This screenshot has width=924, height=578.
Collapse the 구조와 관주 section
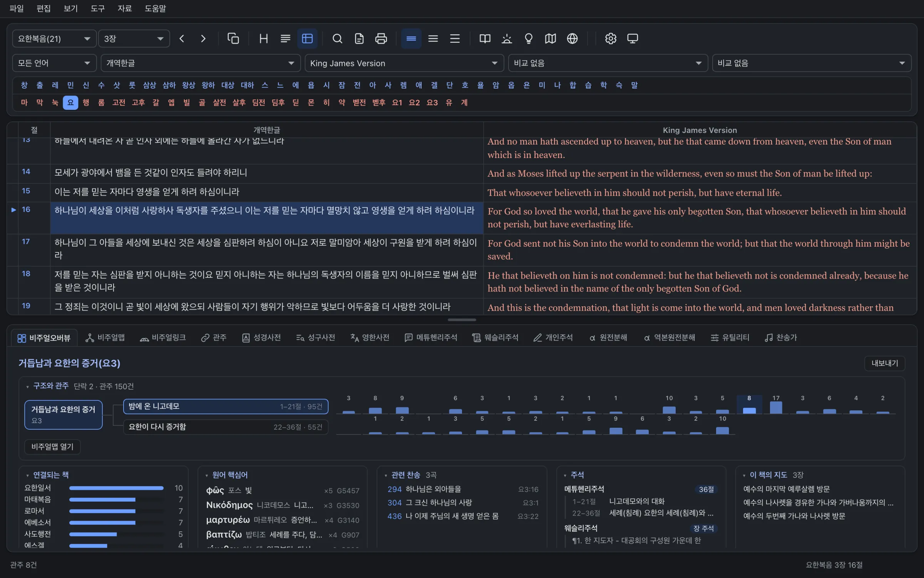[27, 386]
